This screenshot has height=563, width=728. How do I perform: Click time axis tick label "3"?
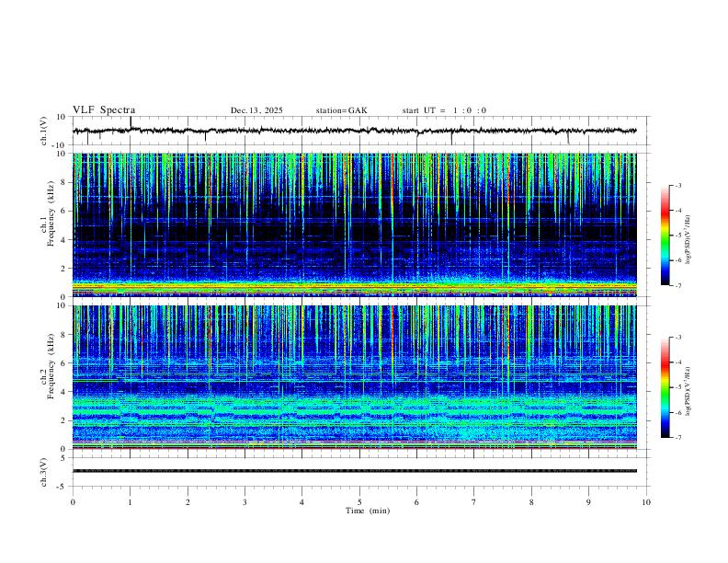[245, 502]
